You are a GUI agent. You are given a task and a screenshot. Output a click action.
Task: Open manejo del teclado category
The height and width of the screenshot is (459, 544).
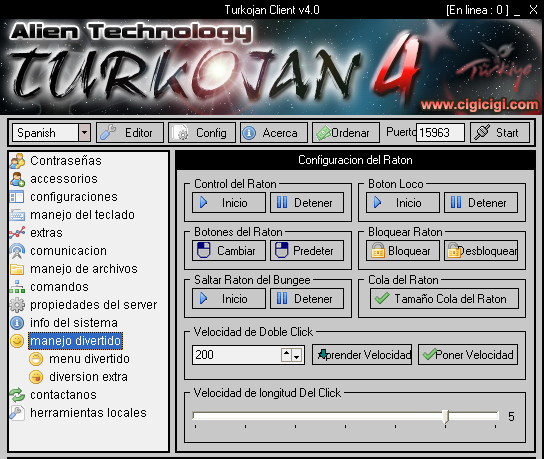(82, 215)
